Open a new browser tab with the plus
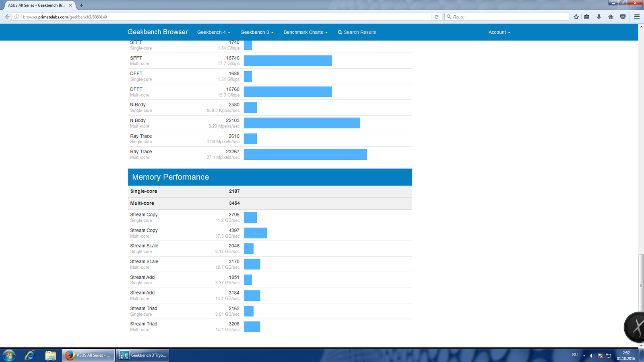Image resolution: width=644 pixels, height=362 pixels. click(81, 5)
